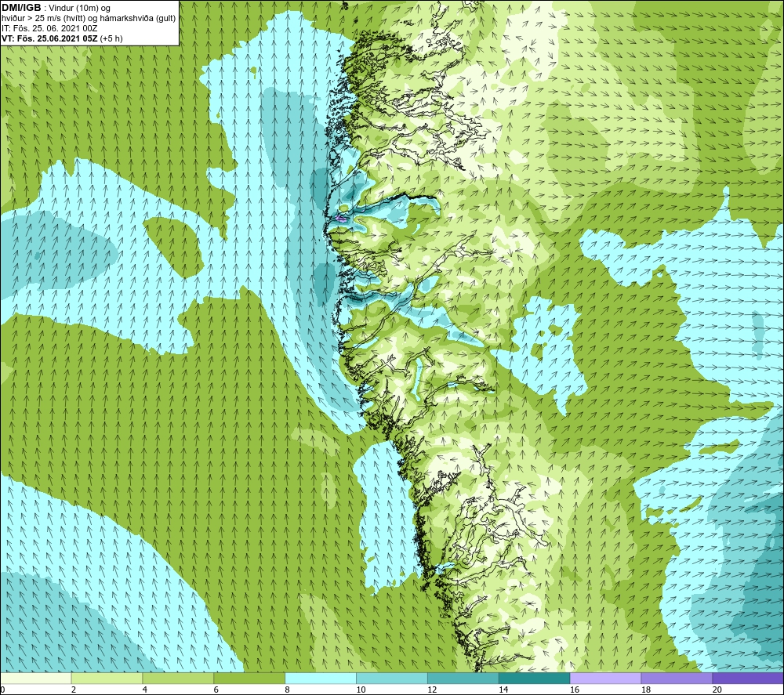Click the scale label '12'
The image size is (784, 695).
(431, 690)
